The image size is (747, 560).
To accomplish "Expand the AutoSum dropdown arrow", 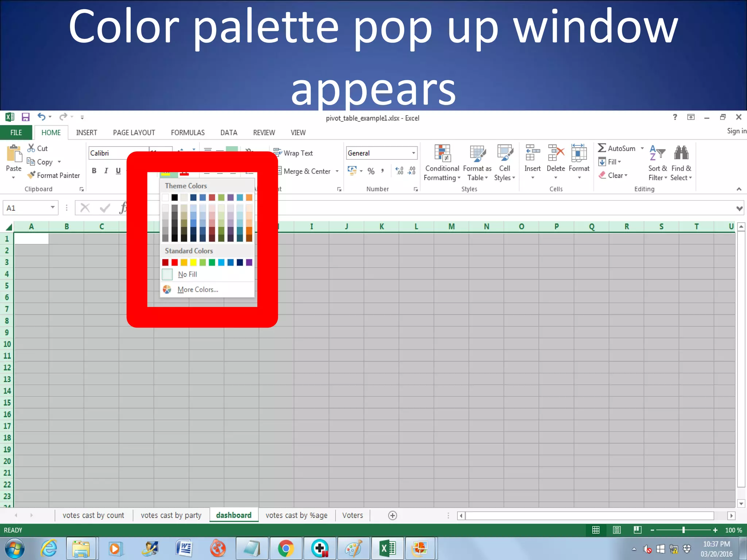I will point(642,148).
